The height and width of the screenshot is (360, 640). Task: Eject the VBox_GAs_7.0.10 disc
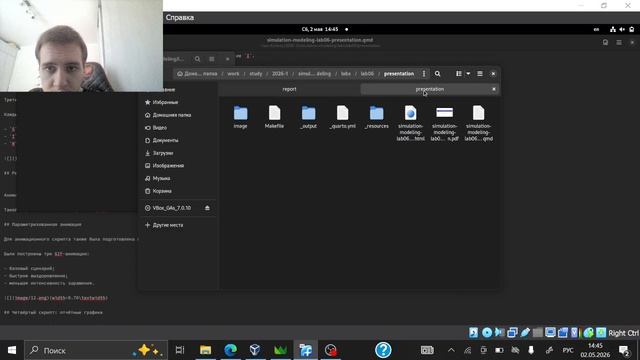(x=207, y=208)
